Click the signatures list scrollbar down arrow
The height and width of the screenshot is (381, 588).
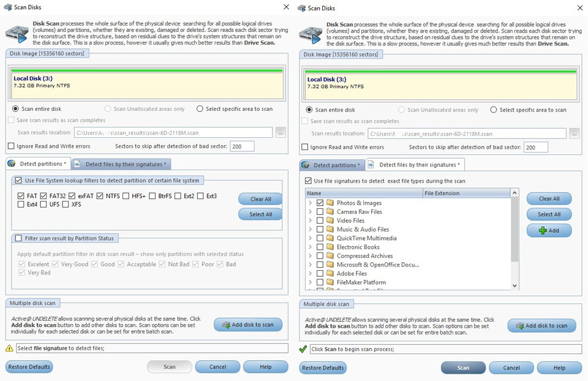click(x=514, y=285)
